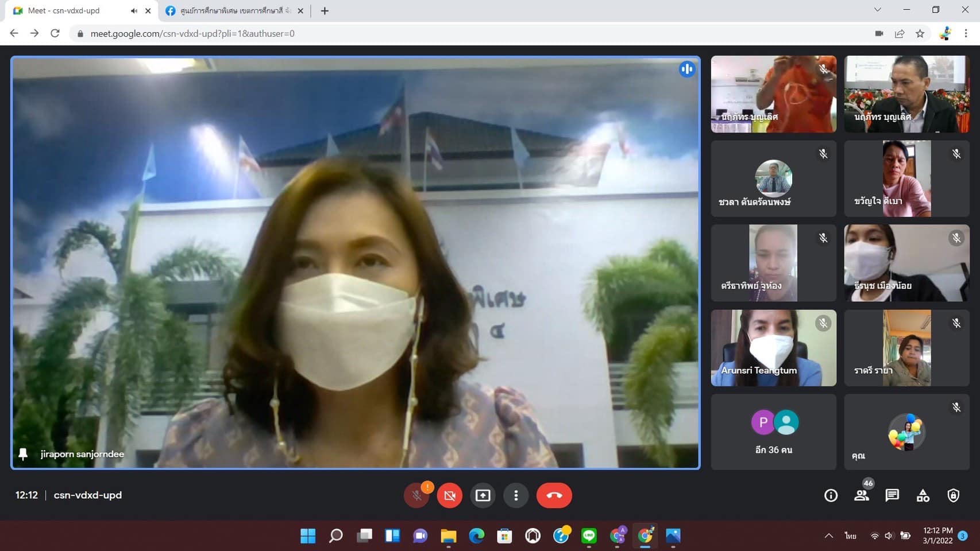Open the Windows Start menu
This screenshot has height=551, width=980.
click(x=308, y=536)
